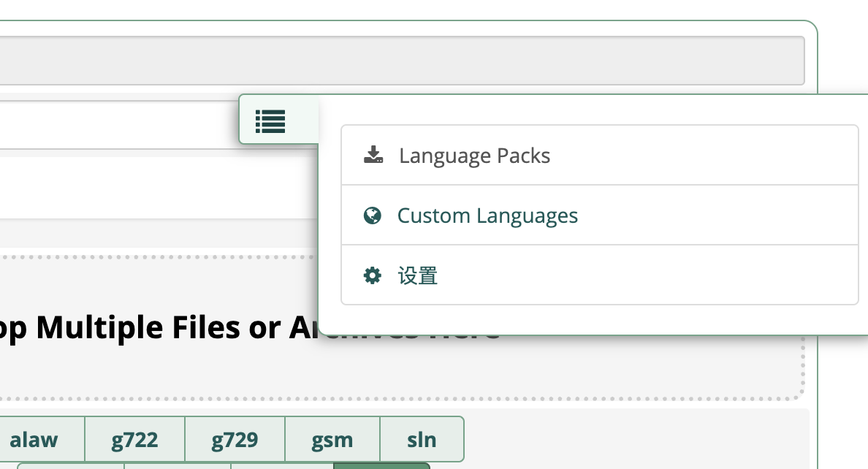The height and width of the screenshot is (469, 868).
Task: Toggle the g722 codec option
Action: point(134,440)
